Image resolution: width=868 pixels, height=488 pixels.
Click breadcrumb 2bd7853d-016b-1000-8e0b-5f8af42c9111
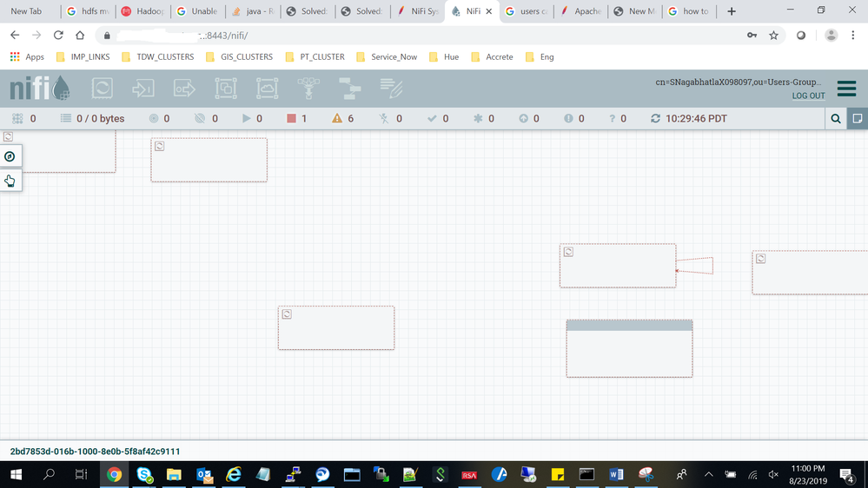point(95,452)
